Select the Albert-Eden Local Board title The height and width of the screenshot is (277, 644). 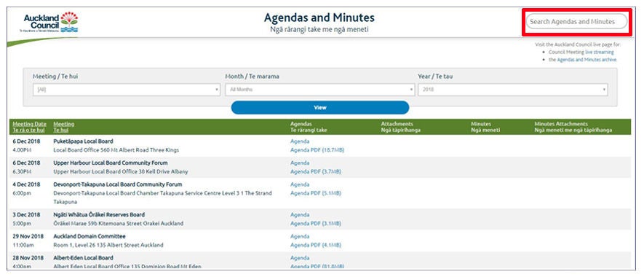[x=84, y=258]
